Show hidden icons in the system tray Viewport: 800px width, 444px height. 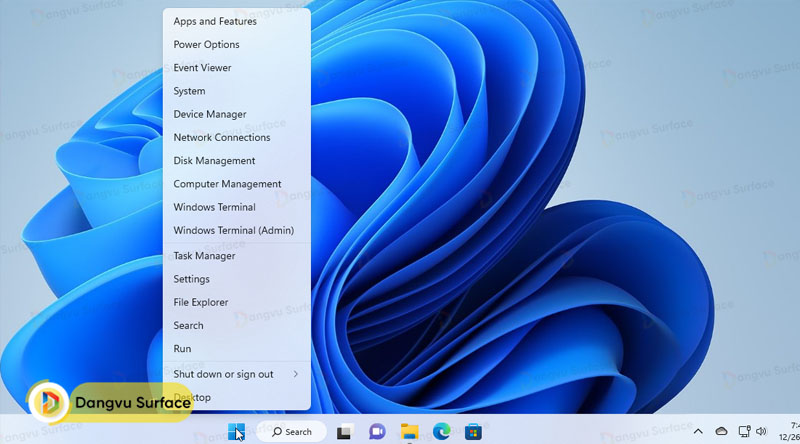[x=698, y=432]
